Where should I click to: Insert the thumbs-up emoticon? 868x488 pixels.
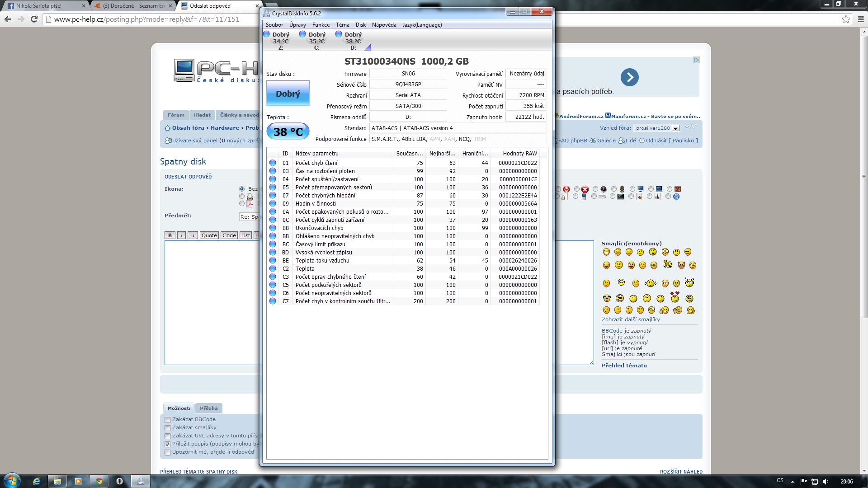[664, 310]
